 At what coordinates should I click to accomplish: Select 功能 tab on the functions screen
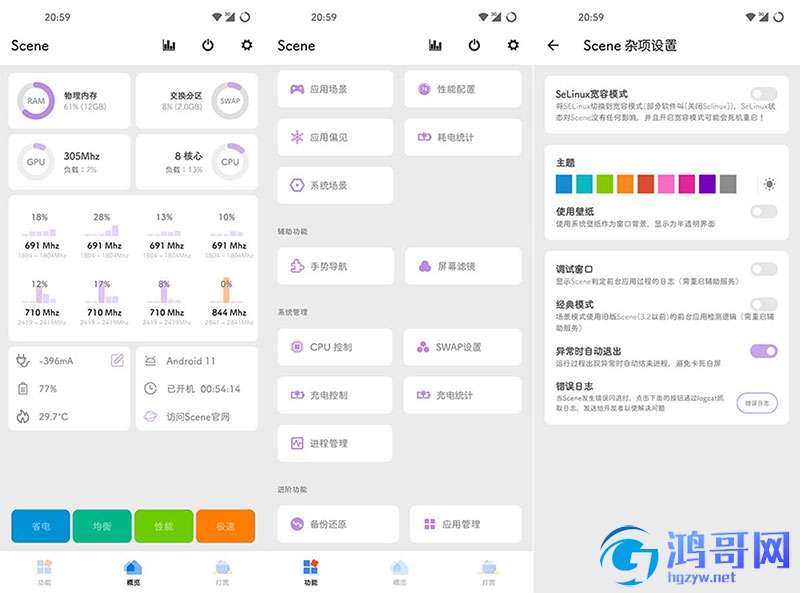pos(311,572)
